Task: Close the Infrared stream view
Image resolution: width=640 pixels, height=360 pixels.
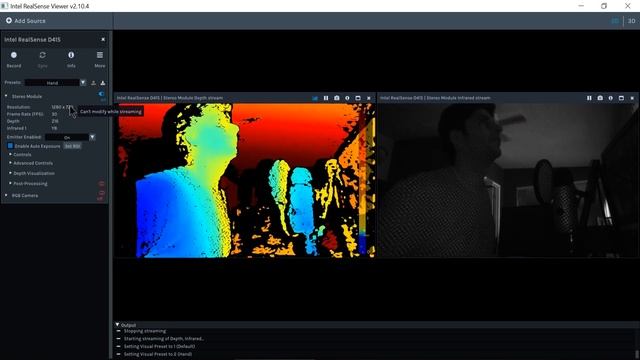Action: click(632, 98)
